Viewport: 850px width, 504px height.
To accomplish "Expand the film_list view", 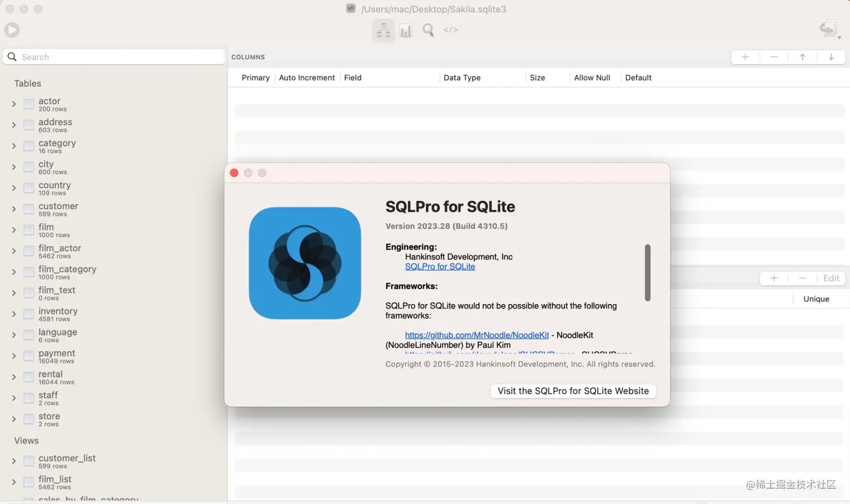I will [13, 482].
